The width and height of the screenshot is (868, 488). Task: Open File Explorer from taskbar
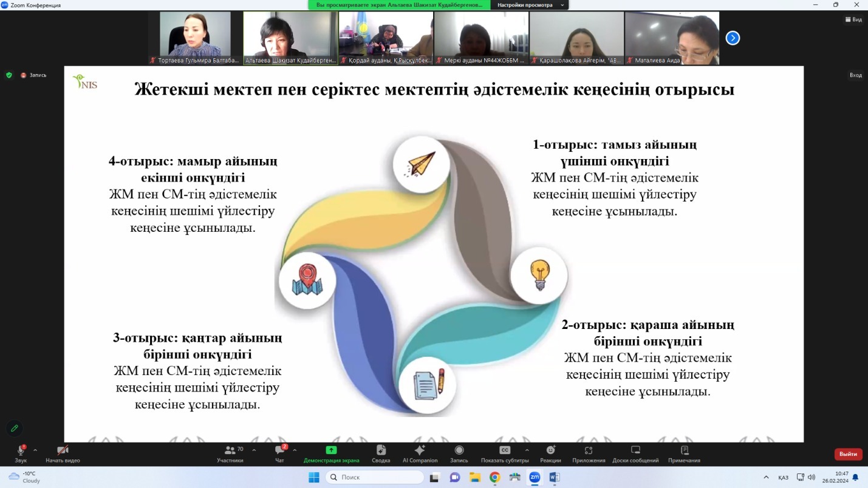[474, 478]
